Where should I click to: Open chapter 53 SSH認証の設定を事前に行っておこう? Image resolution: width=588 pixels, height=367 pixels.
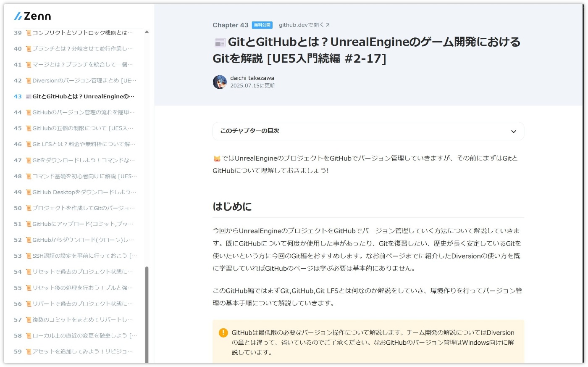click(x=76, y=256)
